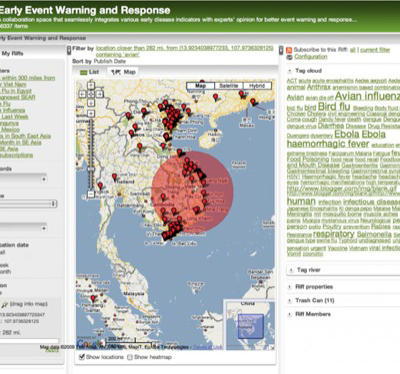Subscribe to the current filter link
400x374 pixels.
tap(375, 50)
